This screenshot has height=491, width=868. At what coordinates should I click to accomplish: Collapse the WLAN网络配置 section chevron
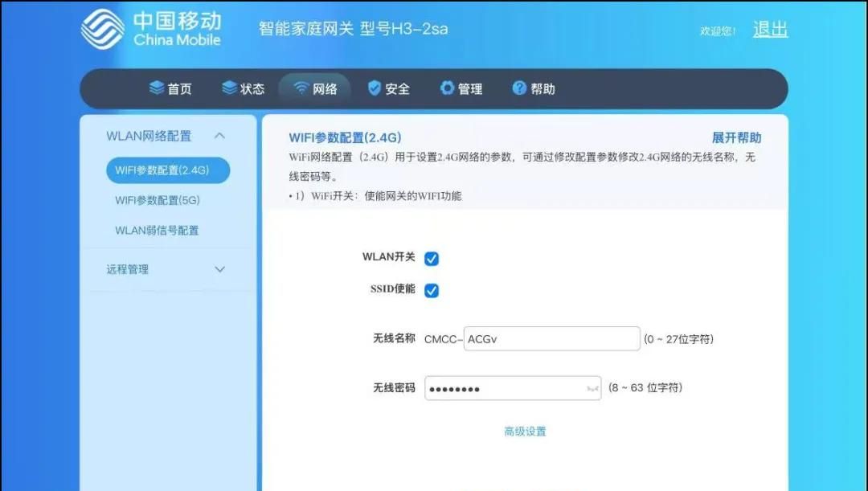[219, 136]
